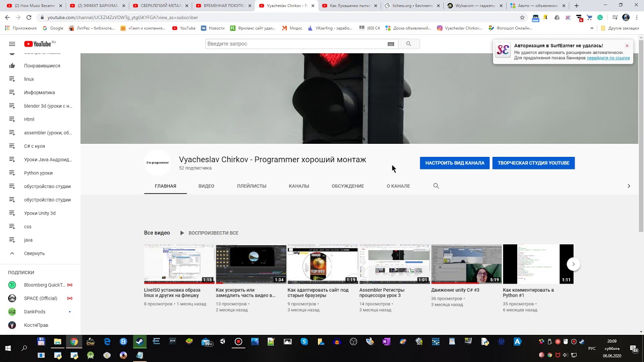
Task: Open the Bloomberg QuickTake subscription
Action: point(40,285)
